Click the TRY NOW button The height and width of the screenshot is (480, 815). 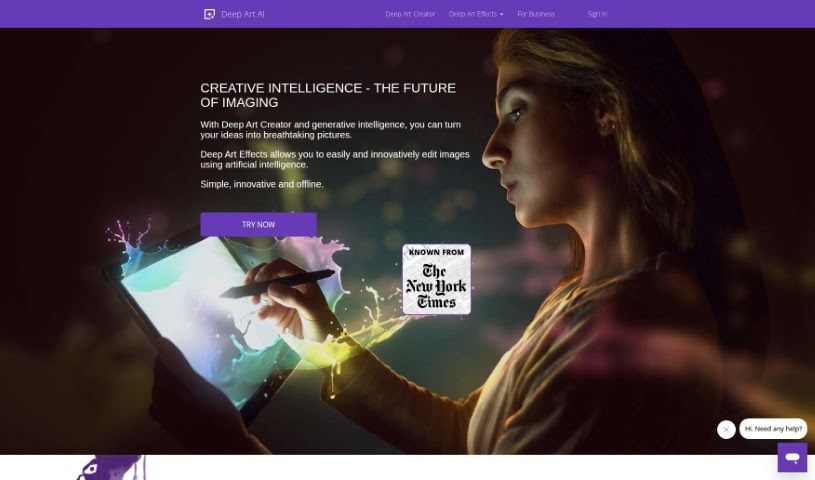click(x=258, y=224)
